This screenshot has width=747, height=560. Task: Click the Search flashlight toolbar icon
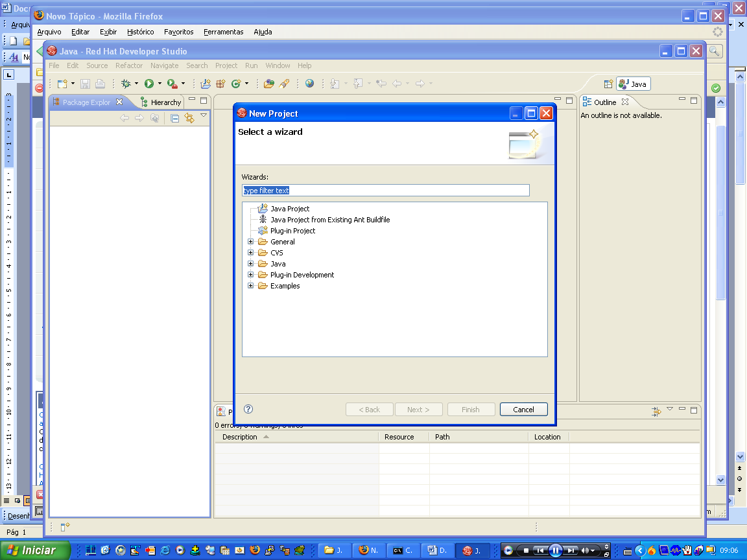pos(284,84)
